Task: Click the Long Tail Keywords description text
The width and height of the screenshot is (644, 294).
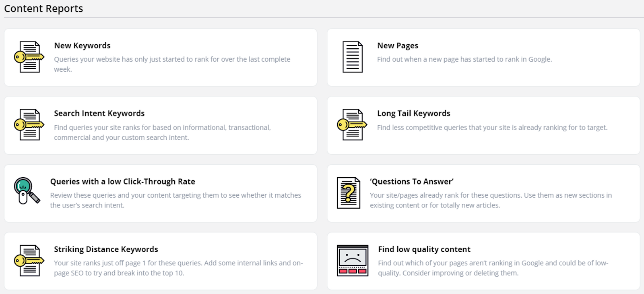Action: coord(492,127)
